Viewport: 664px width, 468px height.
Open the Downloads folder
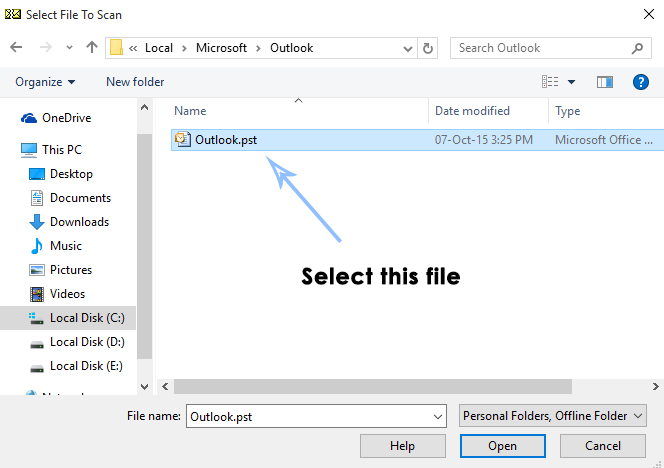coord(69,222)
